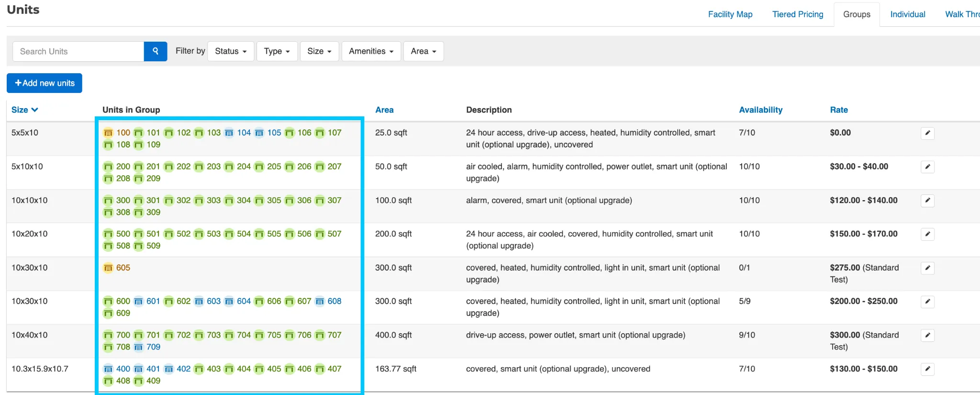Click the search magnifier button
This screenshot has height=395, width=980.
click(x=156, y=51)
